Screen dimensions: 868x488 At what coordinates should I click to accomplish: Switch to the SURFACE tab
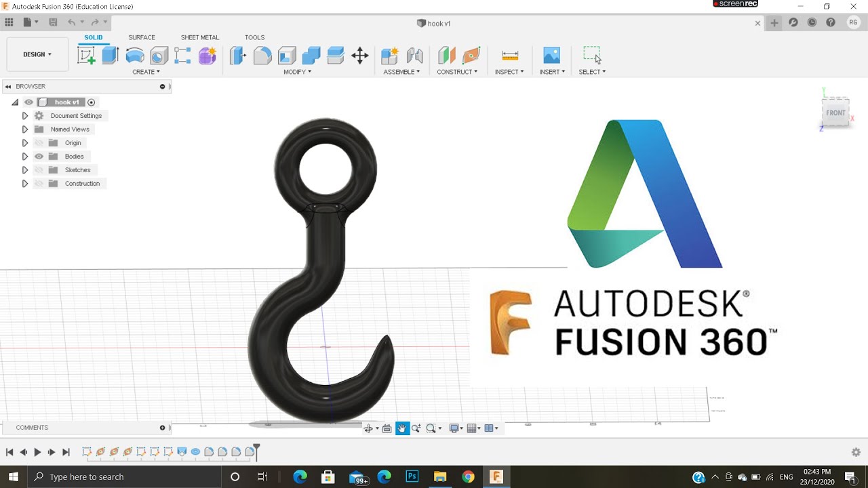click(x=142, y=38)
